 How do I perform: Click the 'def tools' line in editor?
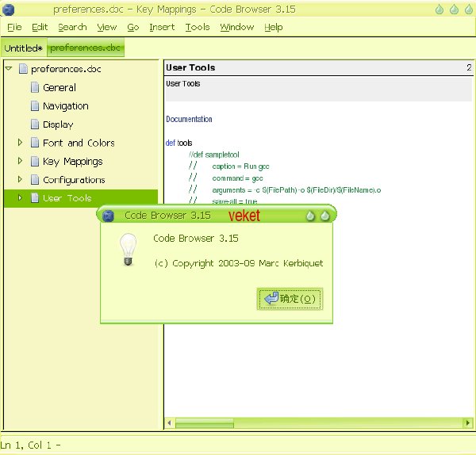[178, 143]
